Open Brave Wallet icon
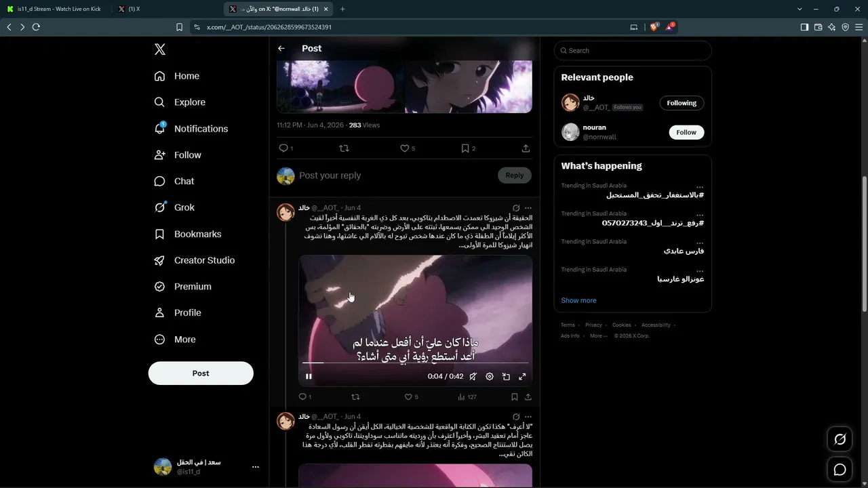Viewport: 868px width, 488px height. tap(818, 27)
